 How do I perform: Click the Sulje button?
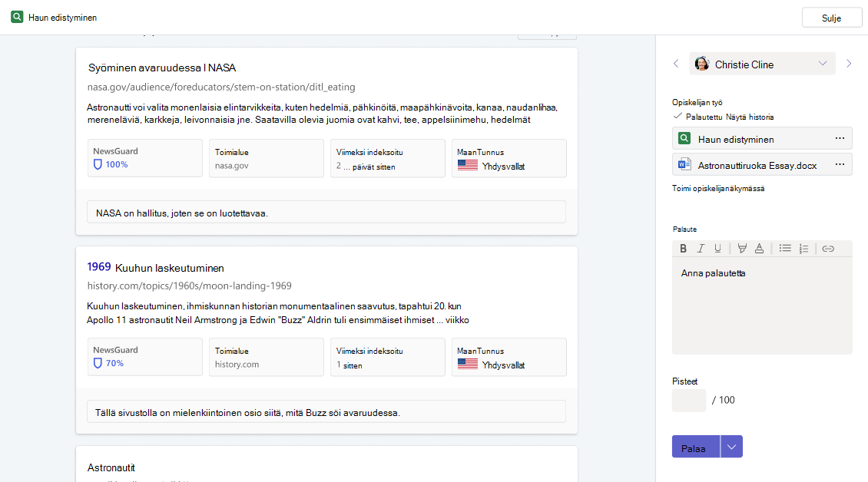click(831, 18)
